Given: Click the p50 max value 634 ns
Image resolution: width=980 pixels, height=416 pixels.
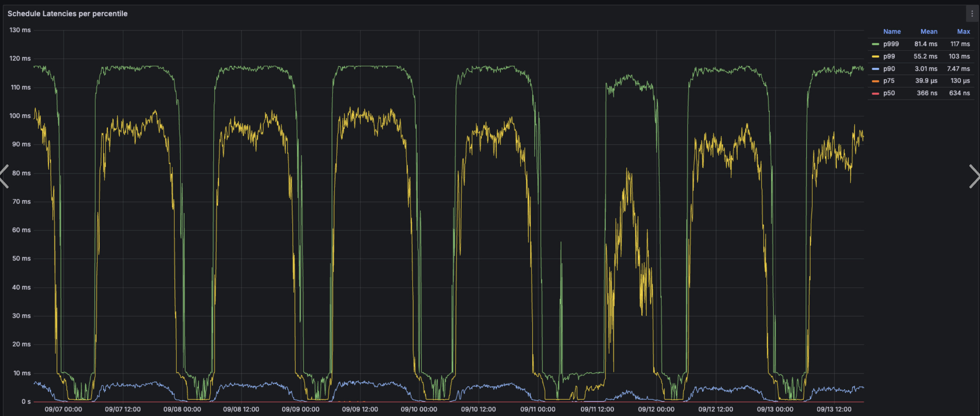Looking at the screenshot, I should click(959, 93).
